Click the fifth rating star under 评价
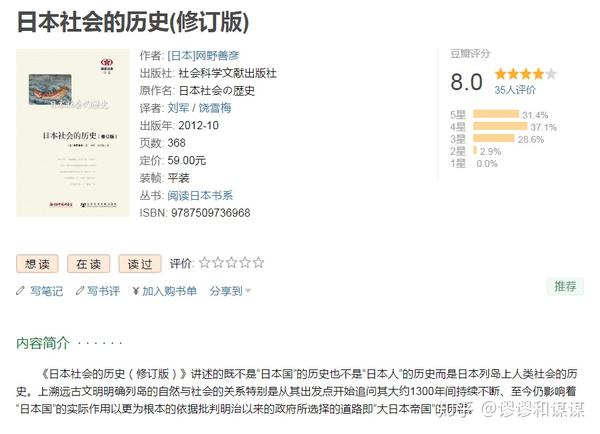The height and width of the screenshot is (434, 600). [259, 263]
